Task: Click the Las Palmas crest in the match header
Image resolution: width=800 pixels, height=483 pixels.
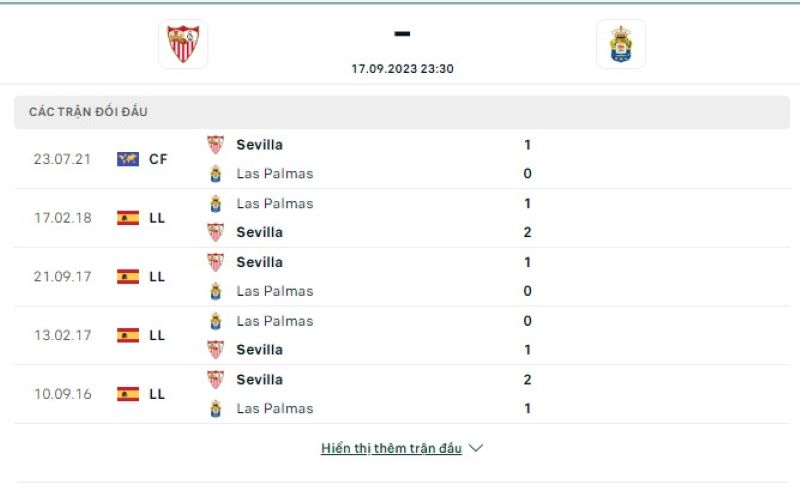Action: tap(620, 44)
